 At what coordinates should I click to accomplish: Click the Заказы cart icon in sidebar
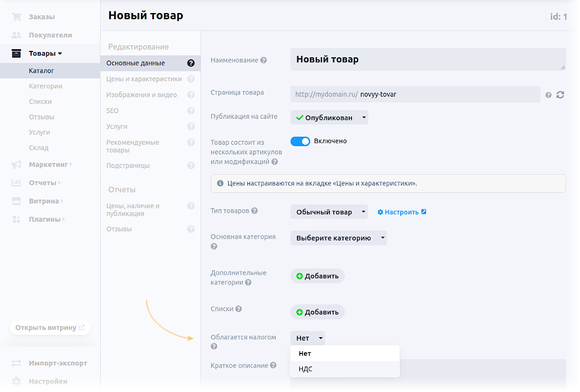coord(16,17)
